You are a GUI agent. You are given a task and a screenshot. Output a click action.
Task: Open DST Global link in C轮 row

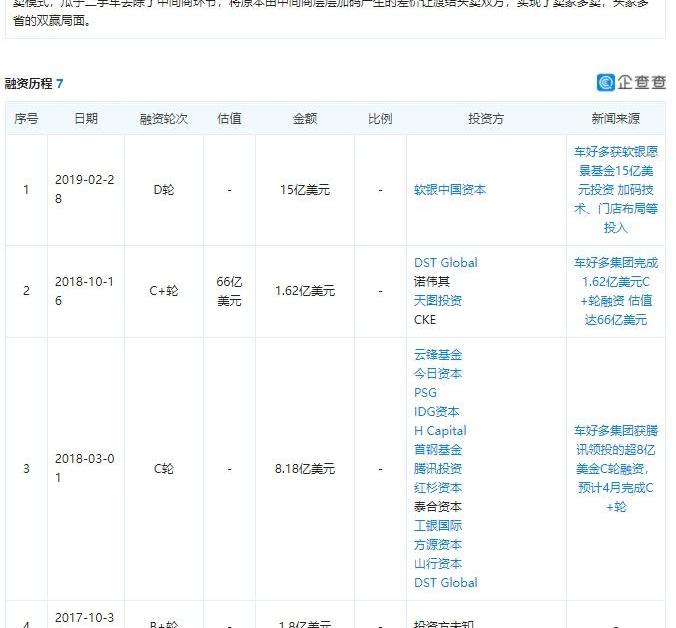[x=446, y=582]
